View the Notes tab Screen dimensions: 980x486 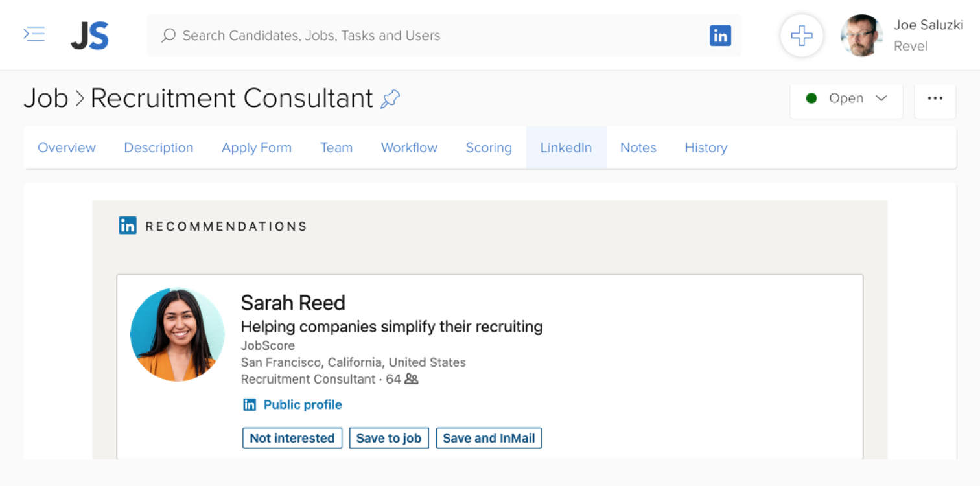[638, 148]
